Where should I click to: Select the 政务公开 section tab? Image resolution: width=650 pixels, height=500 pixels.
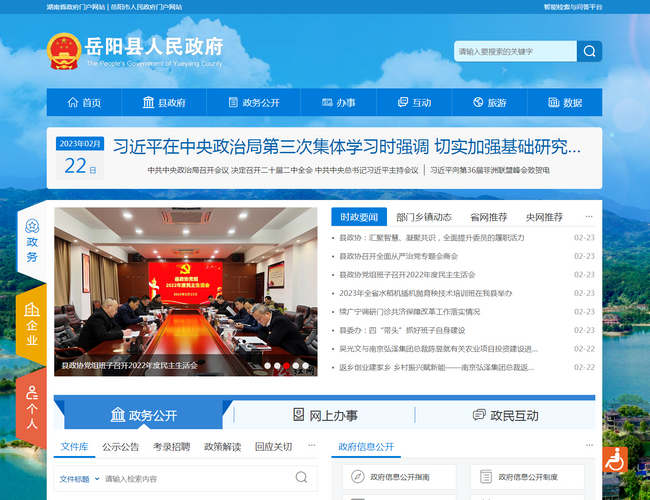[144, 415]
